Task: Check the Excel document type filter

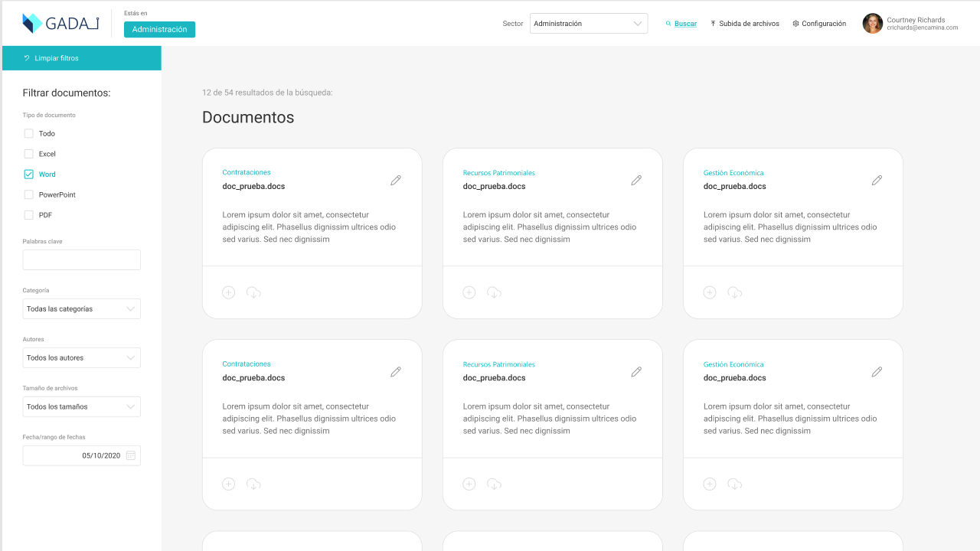Action: [x=28, y=154]
